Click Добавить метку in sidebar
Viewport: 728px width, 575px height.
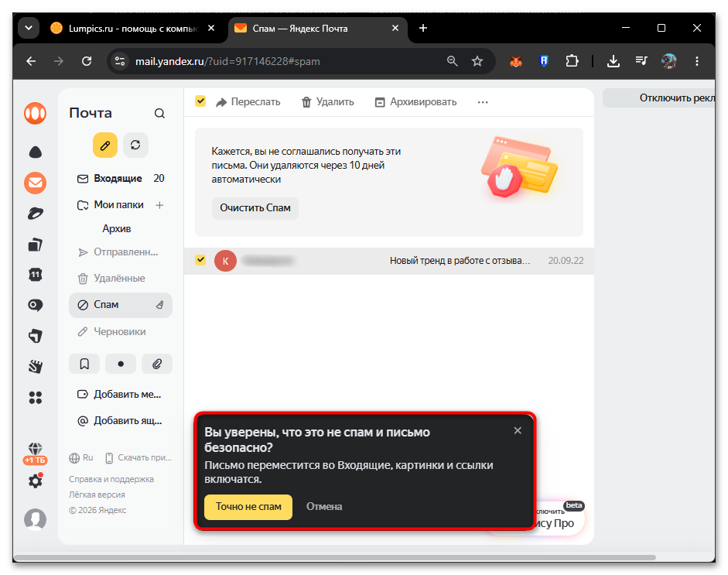(x=121, y=395)
